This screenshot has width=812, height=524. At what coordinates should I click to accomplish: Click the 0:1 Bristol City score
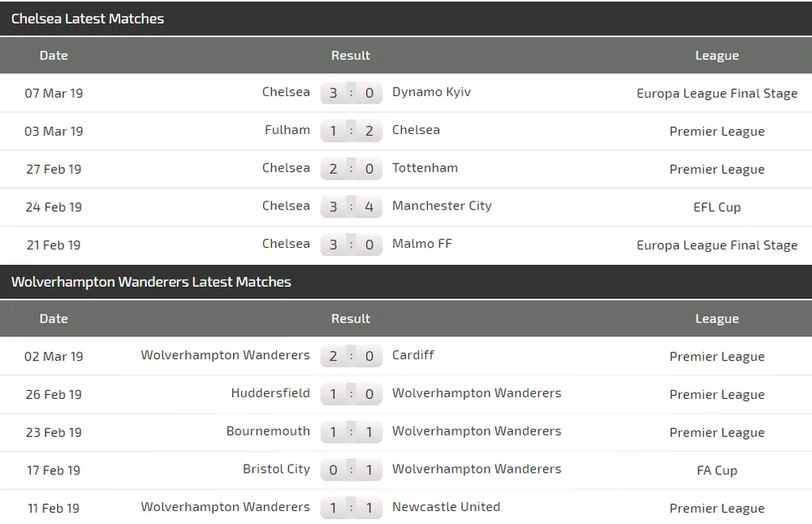pos(351,470)
